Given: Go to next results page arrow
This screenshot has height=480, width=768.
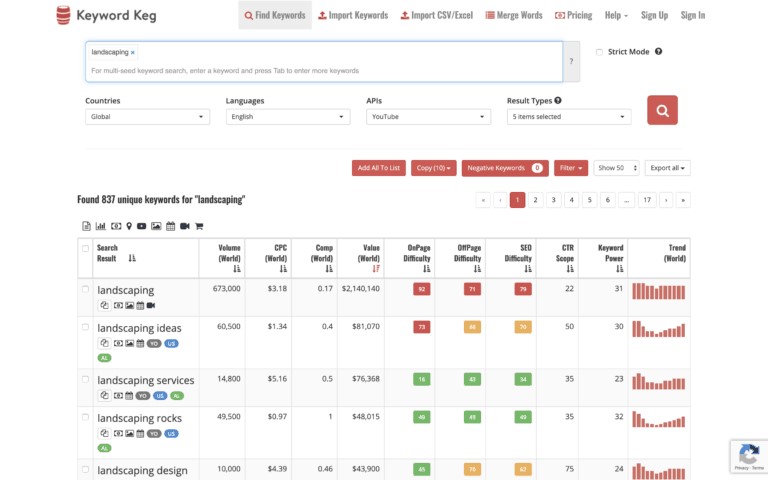Looking at the screenshot, I should point(666,200).
